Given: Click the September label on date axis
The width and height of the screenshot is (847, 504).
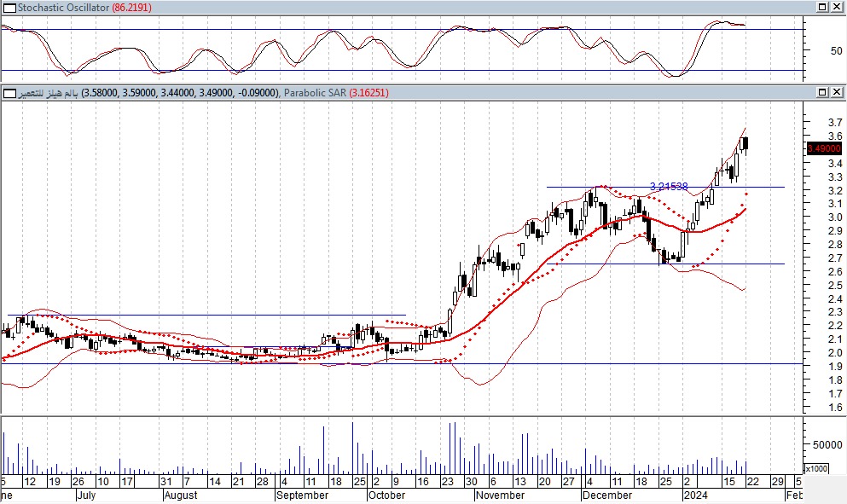Looking at the screenshot, I should click(x=302, y=495).
